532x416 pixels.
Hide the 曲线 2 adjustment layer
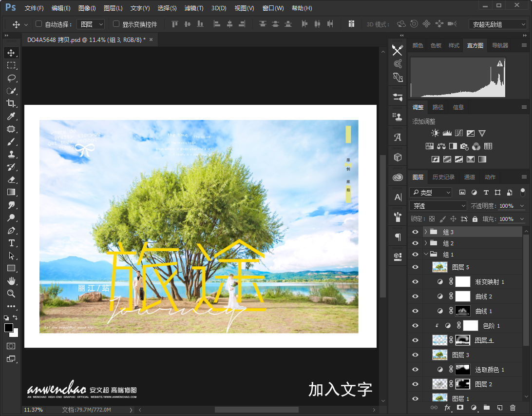pyautogui.click(x=415, y=296)
